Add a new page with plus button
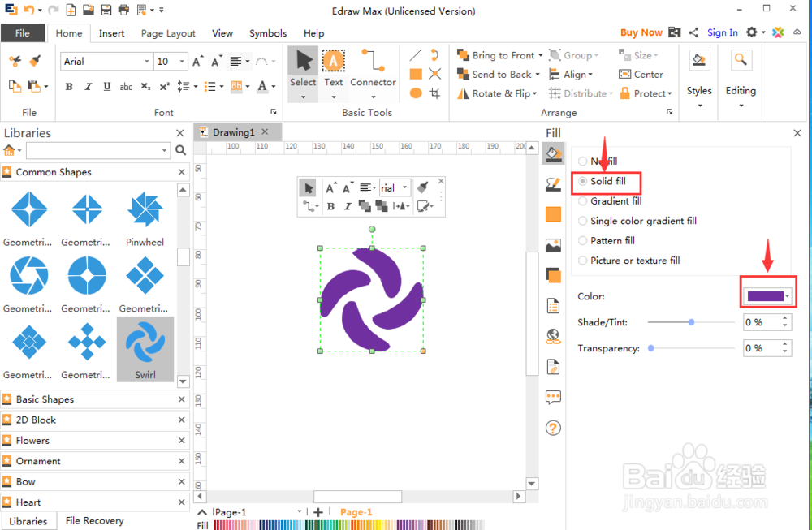Viewport: 812px width, 530px height. point(318,512)
